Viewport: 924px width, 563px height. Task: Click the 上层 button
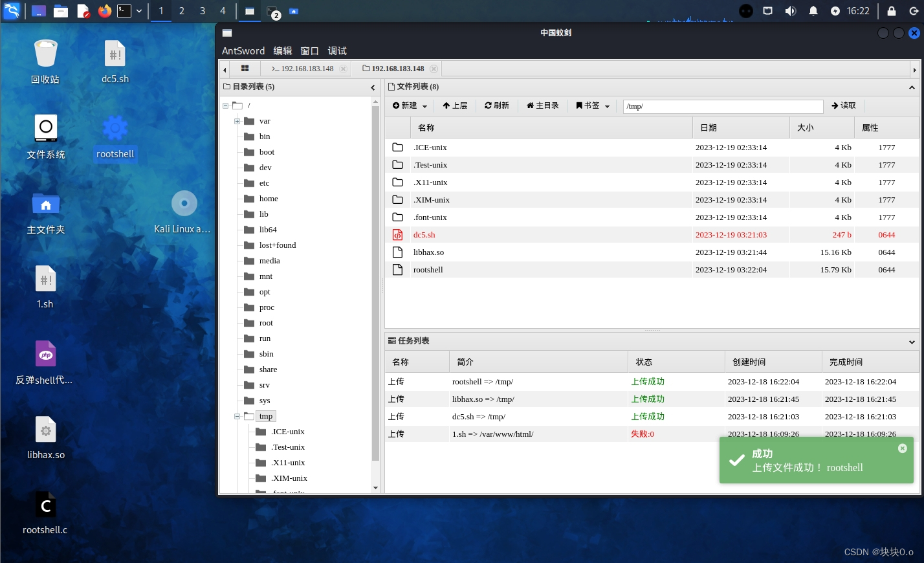tap(455, 105)
